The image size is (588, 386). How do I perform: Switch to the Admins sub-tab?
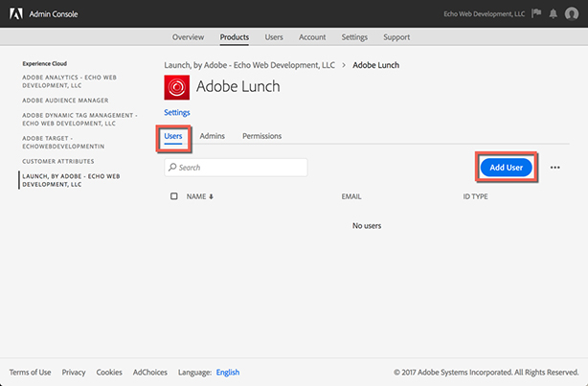pos(213,136)
